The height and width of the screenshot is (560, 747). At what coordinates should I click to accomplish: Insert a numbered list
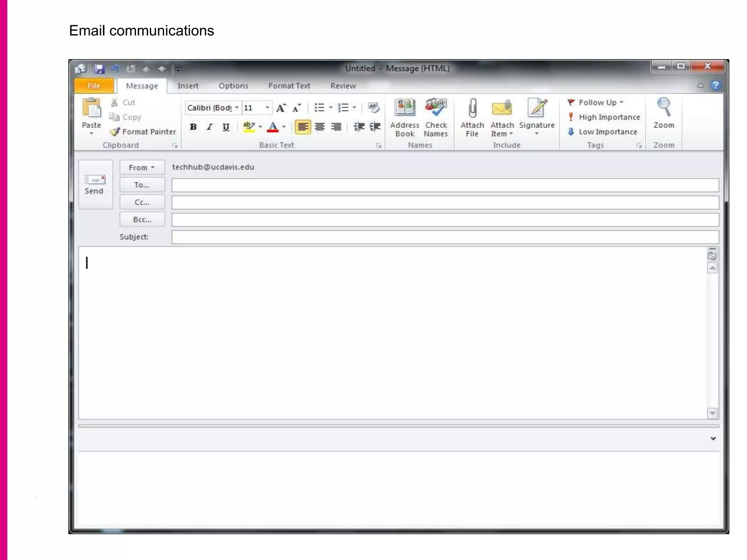(343, 108)
